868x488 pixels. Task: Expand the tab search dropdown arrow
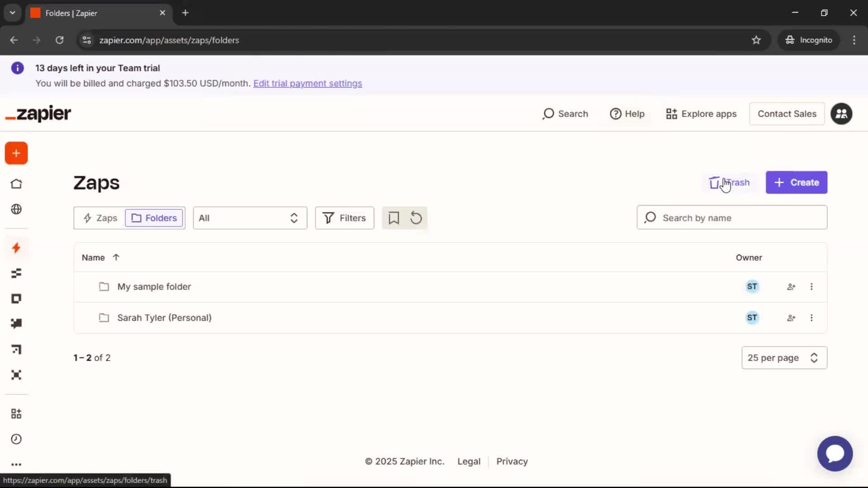[x=13, y=13]
